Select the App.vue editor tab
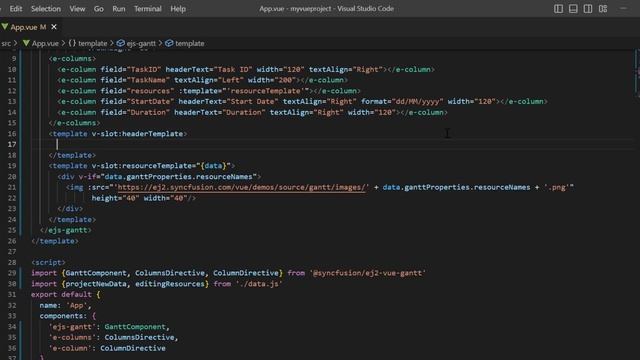This screenshot has height=360, width=640. pos(28,27)
